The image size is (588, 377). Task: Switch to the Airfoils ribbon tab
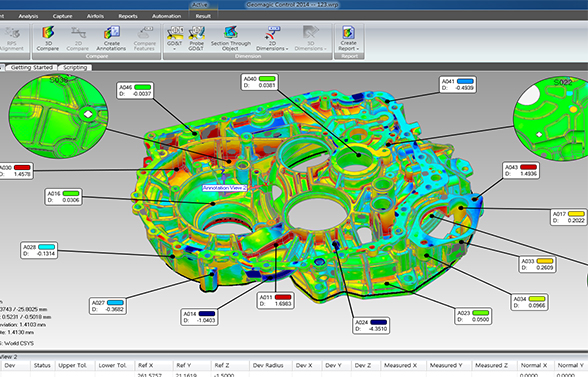pos(95,16)
